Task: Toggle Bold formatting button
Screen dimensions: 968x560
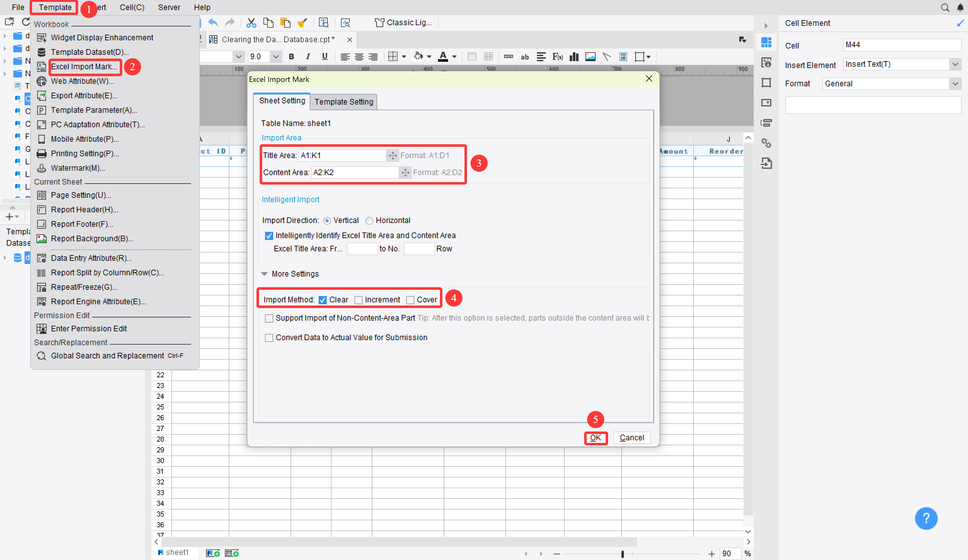Action: [291, 57]
